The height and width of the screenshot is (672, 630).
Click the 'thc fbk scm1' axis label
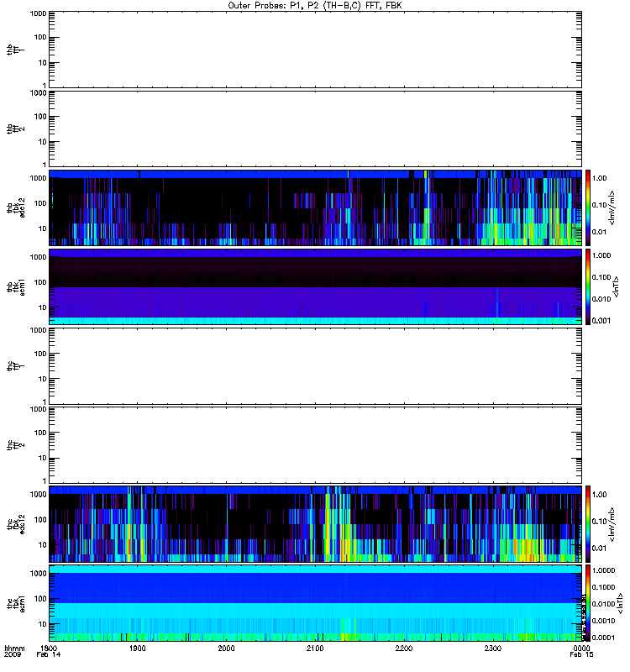pos(16,603)
